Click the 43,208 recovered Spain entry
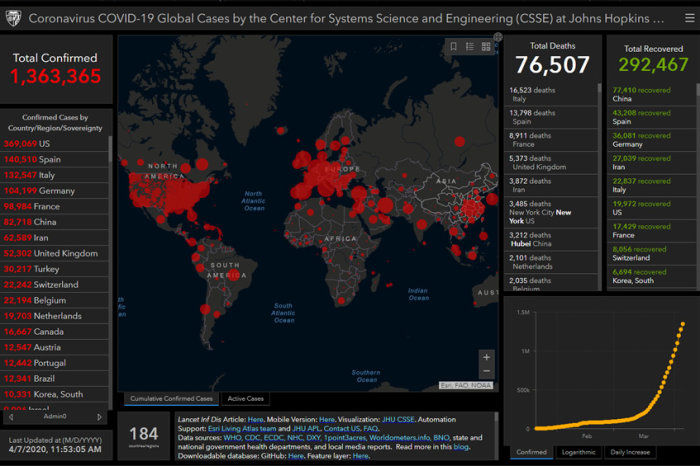 [651, 117]
